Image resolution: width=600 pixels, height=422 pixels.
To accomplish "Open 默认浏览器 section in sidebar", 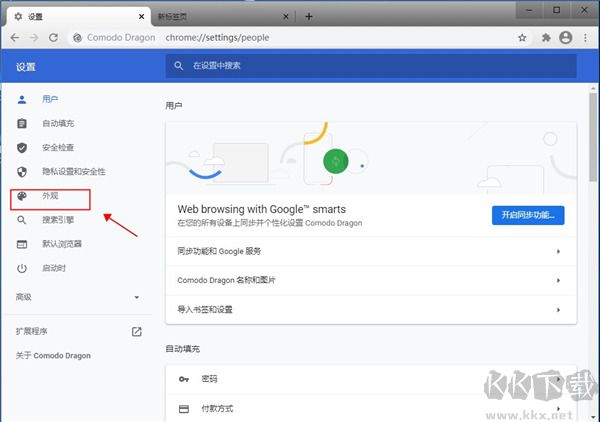I will point(62,244).
